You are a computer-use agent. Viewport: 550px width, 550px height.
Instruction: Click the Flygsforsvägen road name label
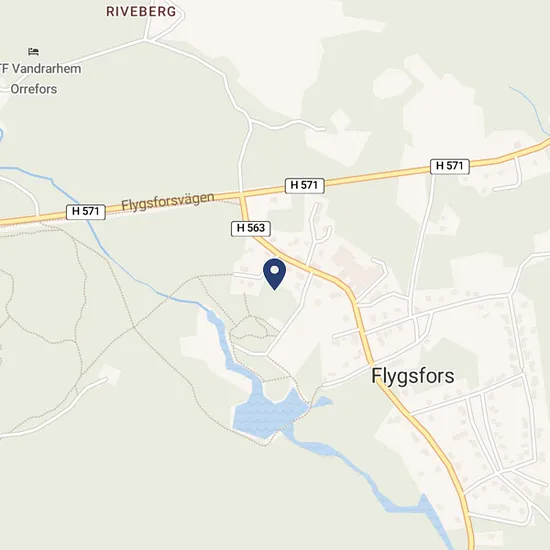168,201
